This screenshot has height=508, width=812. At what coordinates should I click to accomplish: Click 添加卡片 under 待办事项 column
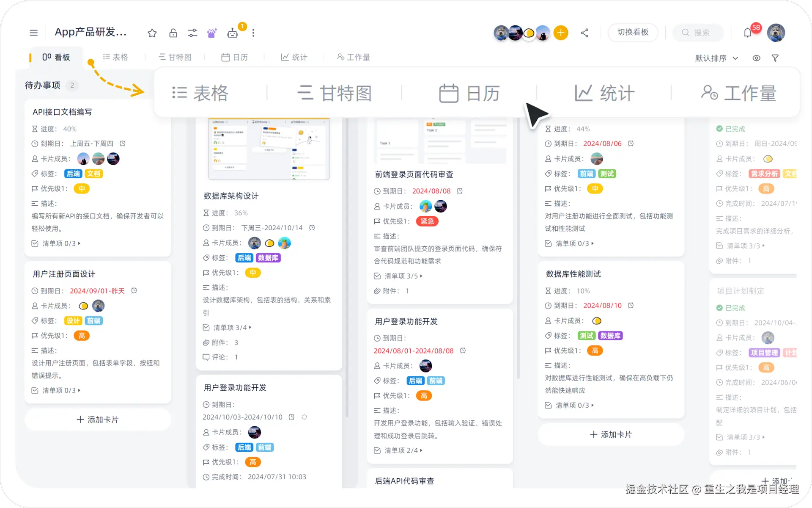98,420
